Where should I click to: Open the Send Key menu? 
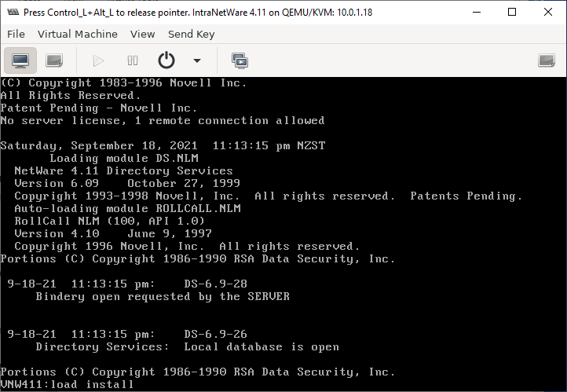(x=192, y=34)
